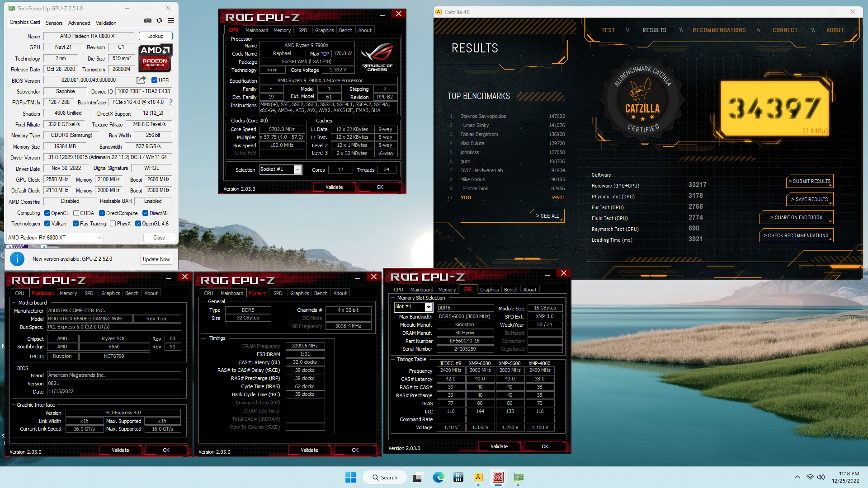868x488 pixels.
Task: Open Catzilla CONNECT menu item
Action: pos(785,30)
